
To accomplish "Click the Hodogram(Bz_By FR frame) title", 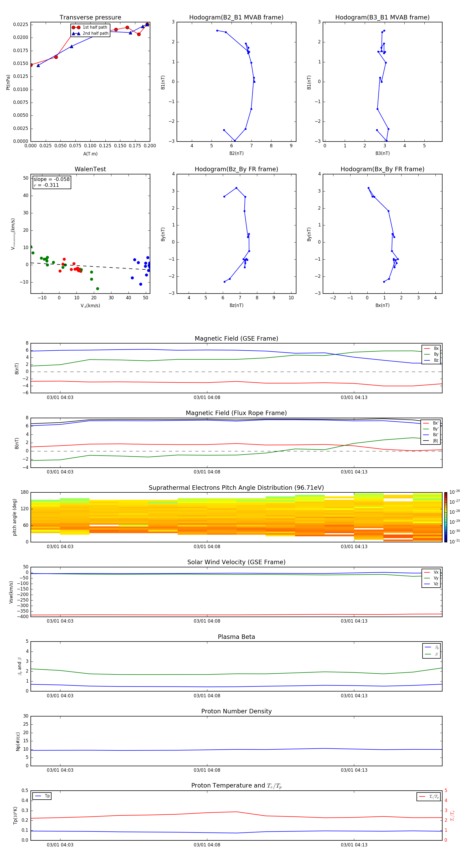I will (x=236, y=169).
